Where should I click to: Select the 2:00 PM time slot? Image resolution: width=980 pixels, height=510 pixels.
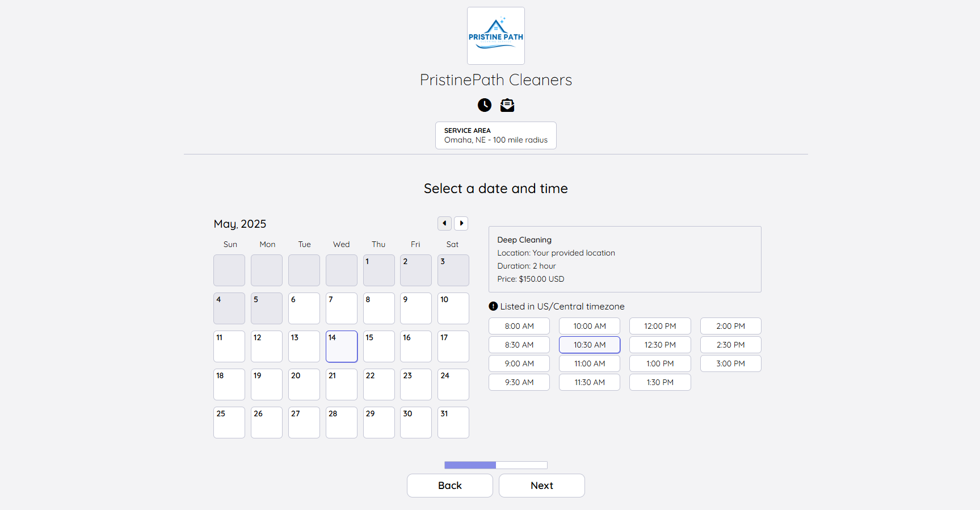click(x=731, y=326)
